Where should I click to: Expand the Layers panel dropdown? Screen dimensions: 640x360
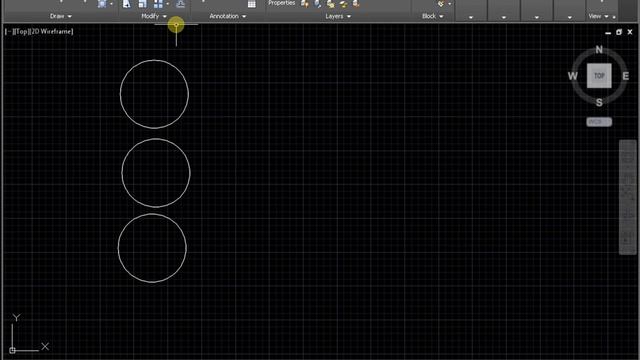point(338,16)
